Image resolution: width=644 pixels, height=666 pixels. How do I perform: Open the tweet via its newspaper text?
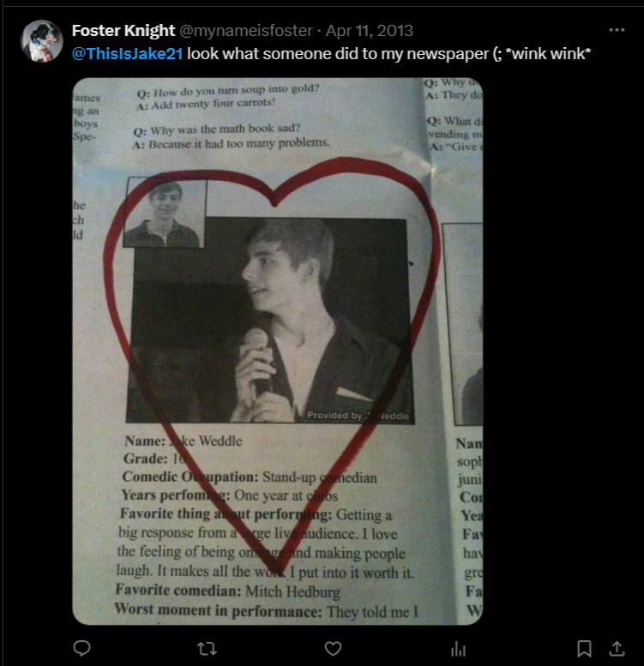(x=388, y=53)
